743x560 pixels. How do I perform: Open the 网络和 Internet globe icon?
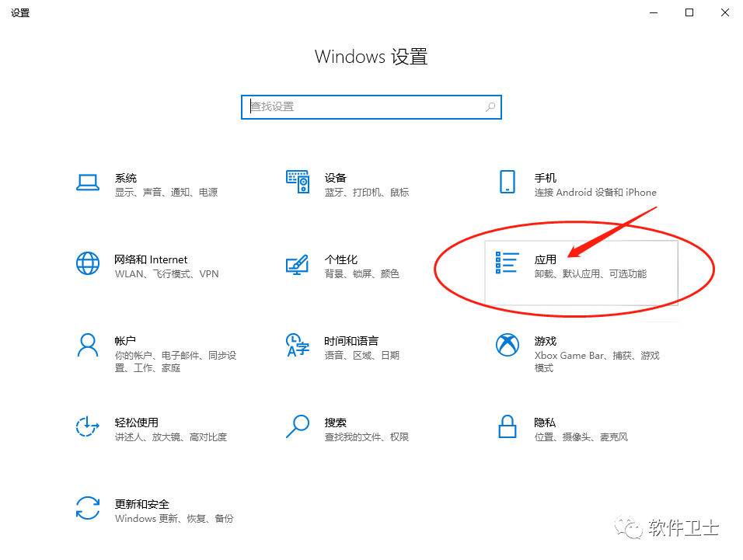coord(88,263)
